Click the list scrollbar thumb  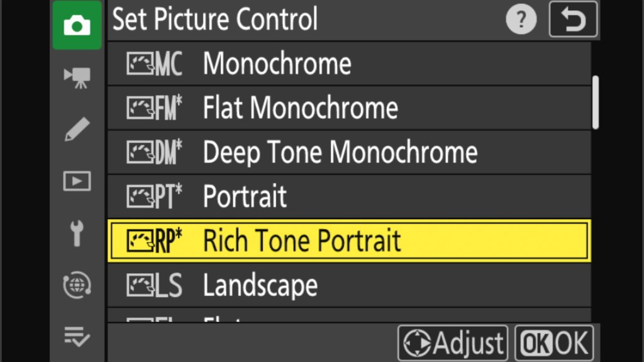(x=595, y=102)
